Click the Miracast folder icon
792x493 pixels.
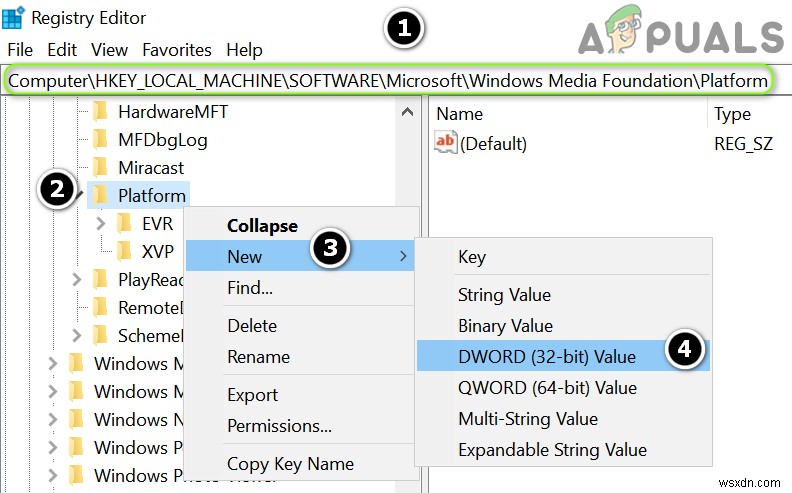pos(100,167)
